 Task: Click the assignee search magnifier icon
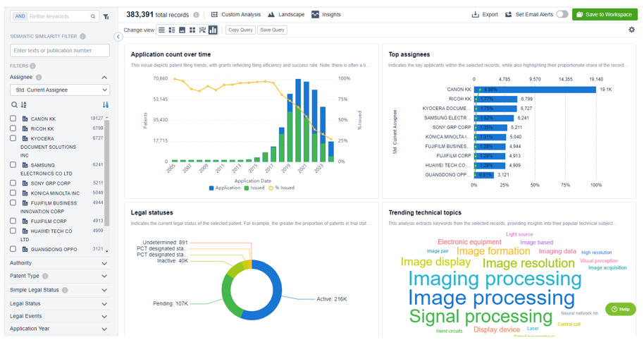14,105
